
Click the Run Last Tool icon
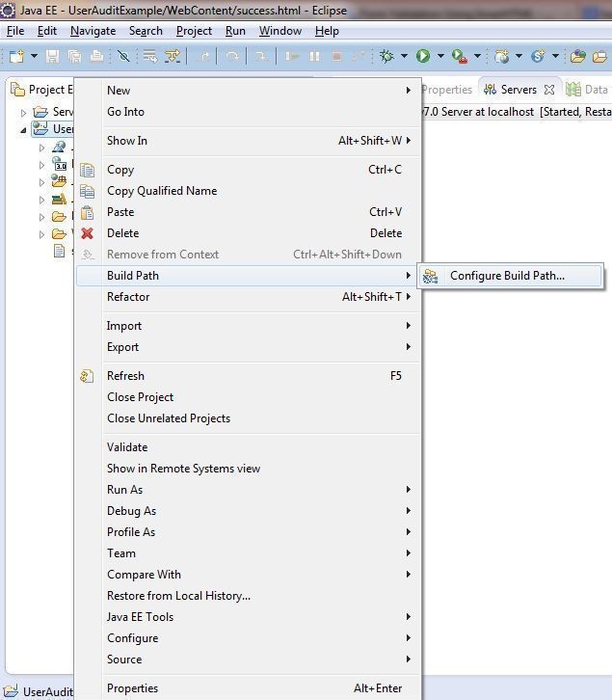(460, 56)
